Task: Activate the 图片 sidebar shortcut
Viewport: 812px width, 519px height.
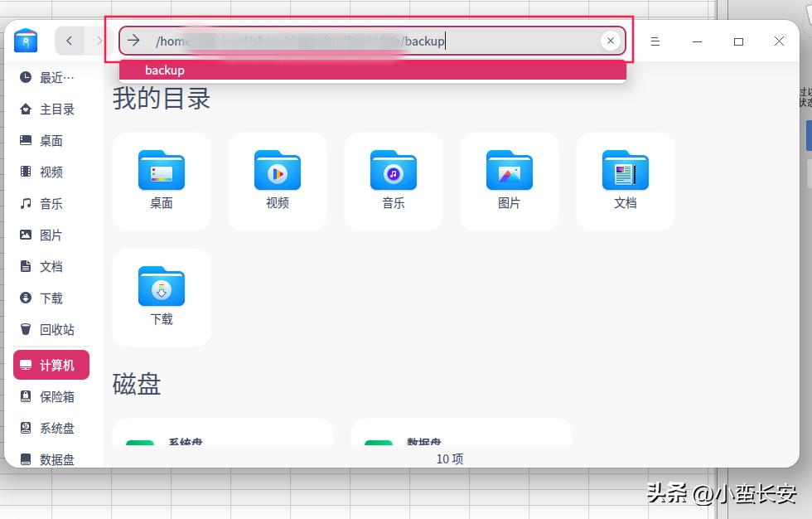Action: click(51, 235)
